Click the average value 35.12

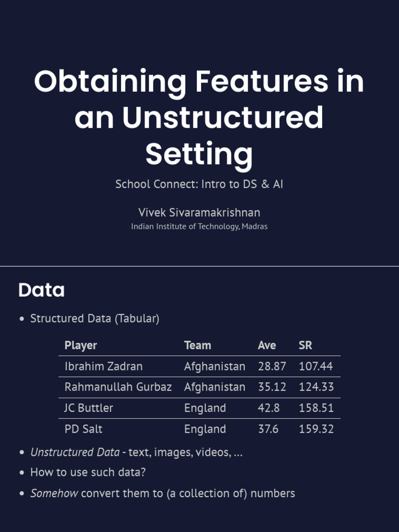(x=272, y=387)
